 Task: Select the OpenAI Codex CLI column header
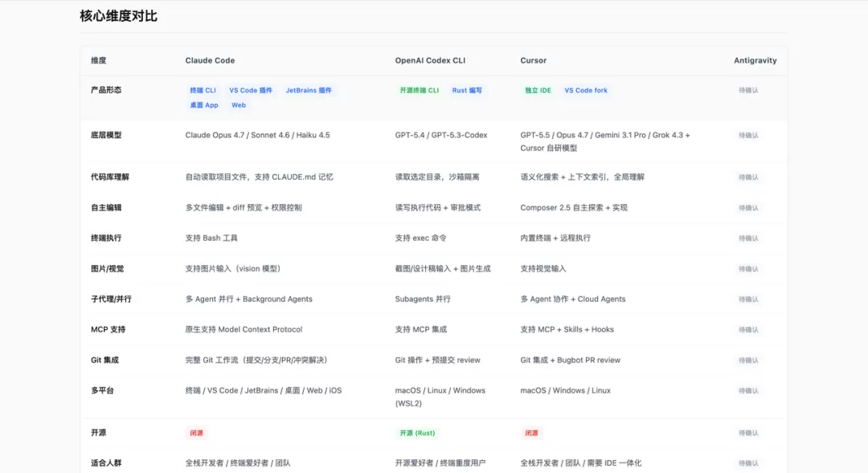pyautogui.click(x=430, y=60)
